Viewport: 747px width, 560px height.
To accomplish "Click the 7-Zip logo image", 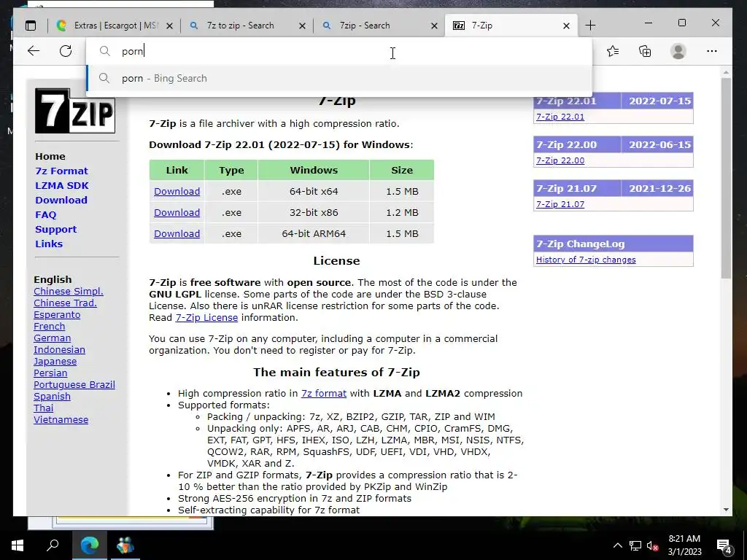I will tap(75, 111).
